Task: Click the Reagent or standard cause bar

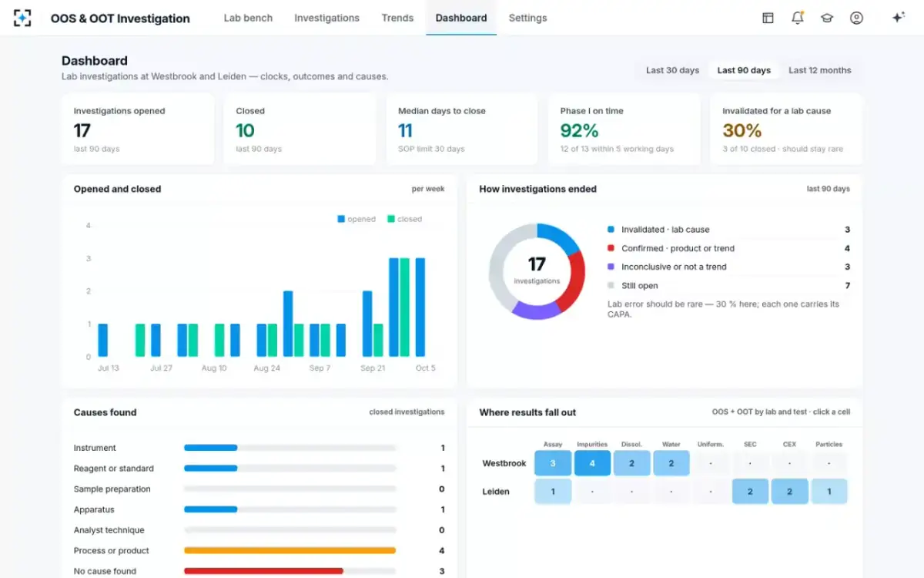Action: click(x=290, y=469)
